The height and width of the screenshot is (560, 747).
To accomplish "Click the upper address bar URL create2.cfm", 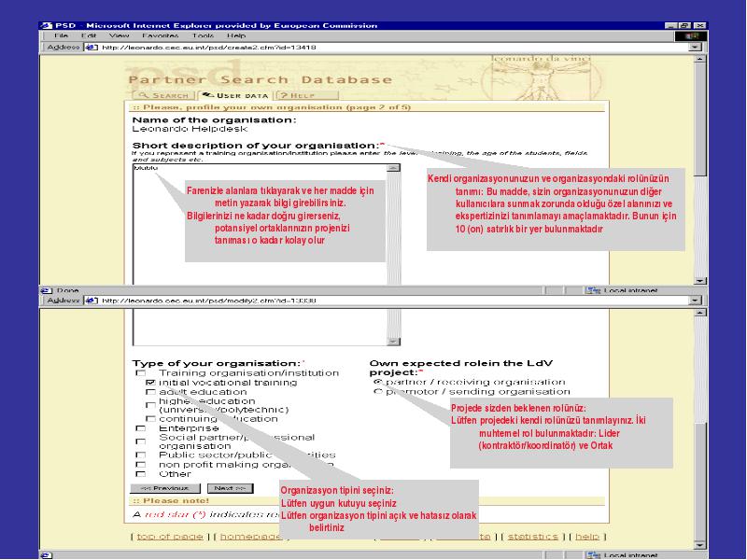I will coord(208,48).
